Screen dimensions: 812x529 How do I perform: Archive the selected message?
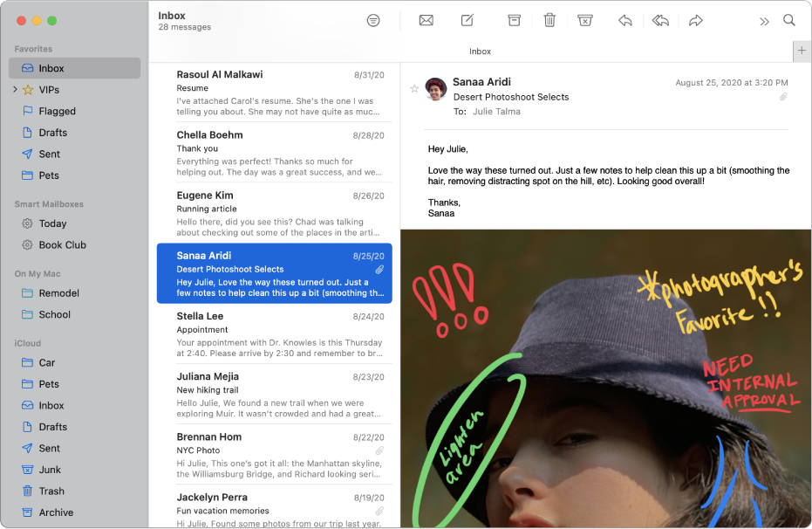pyautogui.click(x=514, y=21)
